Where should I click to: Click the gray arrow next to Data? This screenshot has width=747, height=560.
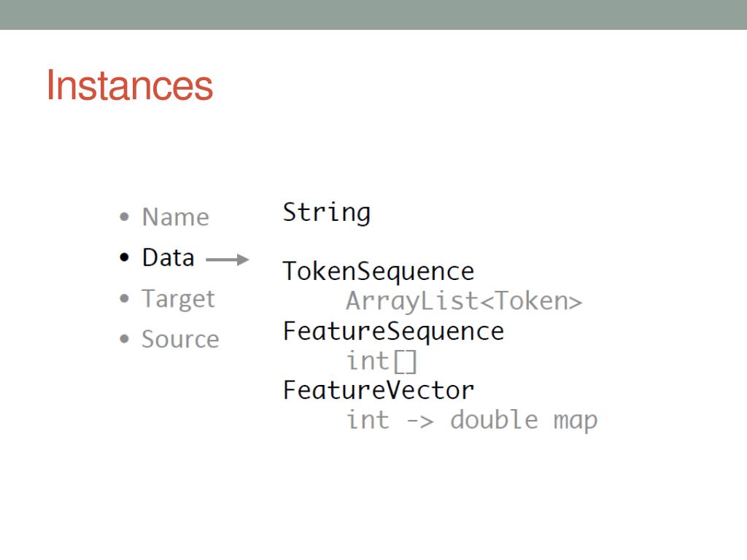(x=228, y=260)
